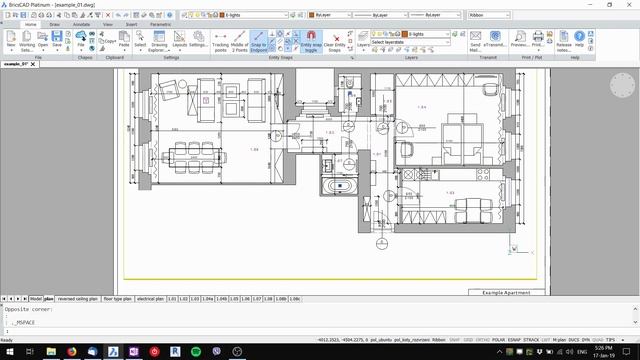640x360 pixels.
Task: Switch to the Annotate ribbon tab
Action: point(81,24)
